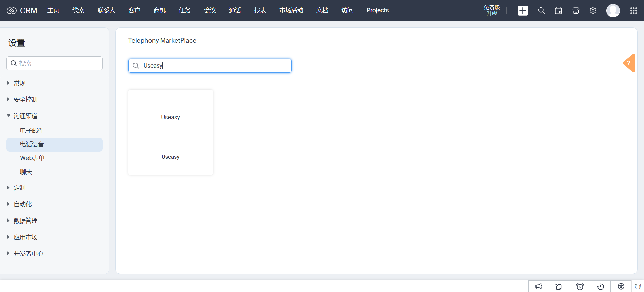
Task: Open the user profile avatar
Action: (x=613, y=11)
